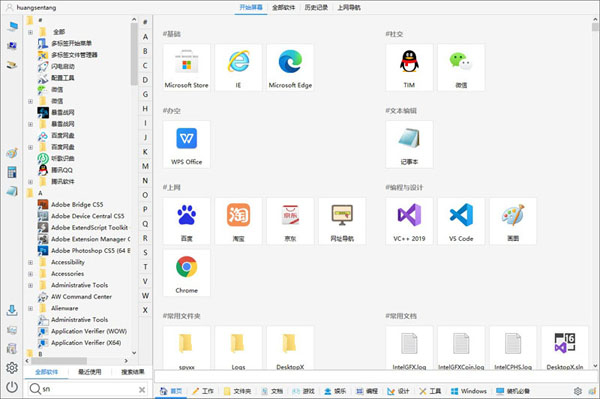Open the 记事本 notepad tile
This screenshot has height=399, width=600.
(409, 144)
